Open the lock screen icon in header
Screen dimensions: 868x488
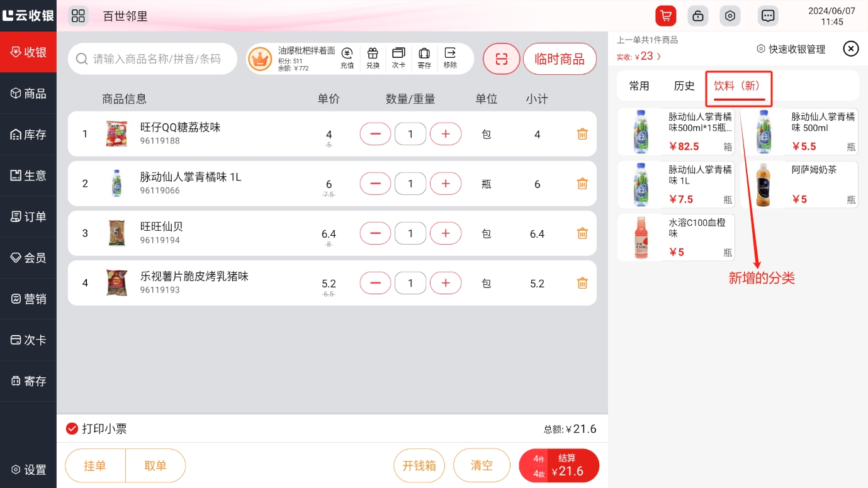tap(697, 16)
